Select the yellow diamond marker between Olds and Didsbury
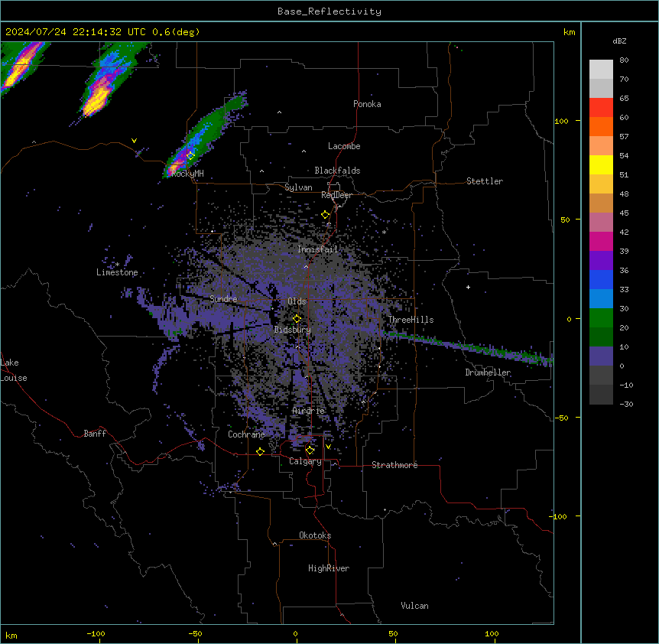Image resolution: width=659 pixels, height=644 pixels. pos(297,318)
